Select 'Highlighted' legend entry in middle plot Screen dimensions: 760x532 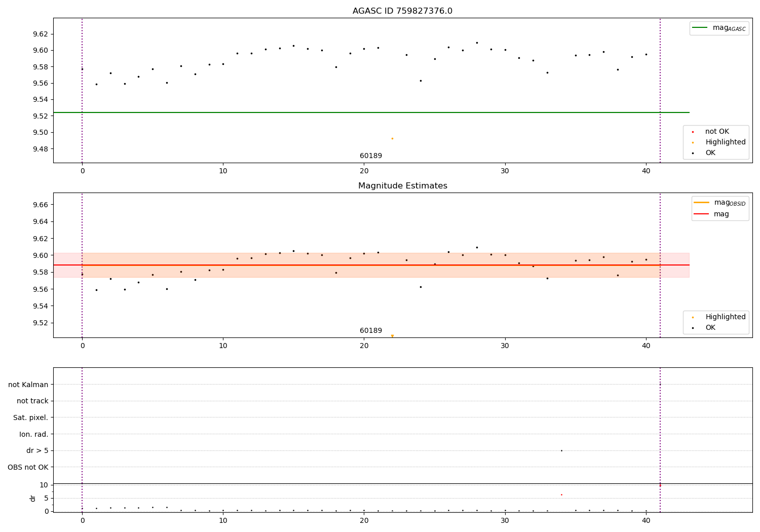pyautogui.click(x=726, y=317)
